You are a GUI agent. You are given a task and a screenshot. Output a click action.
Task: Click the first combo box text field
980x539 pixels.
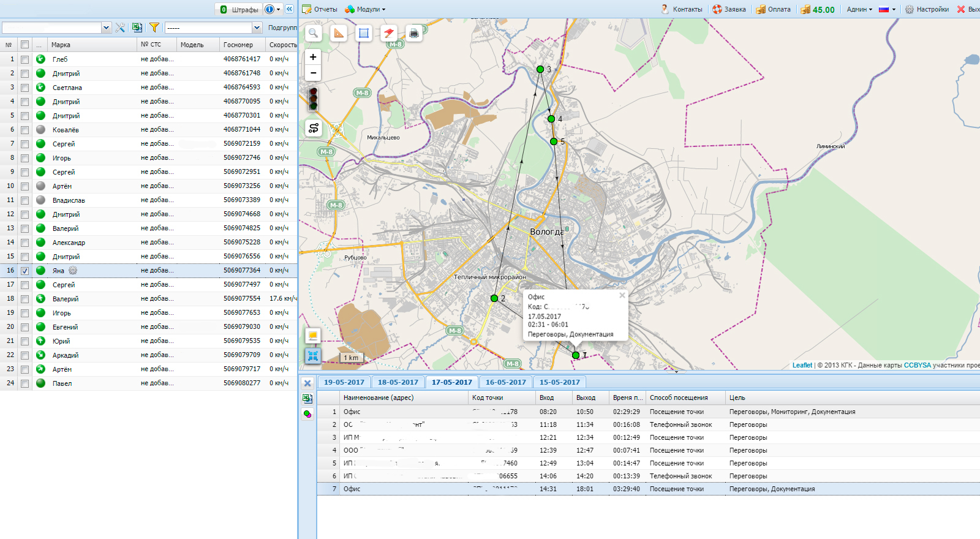[x=51, y=28]
